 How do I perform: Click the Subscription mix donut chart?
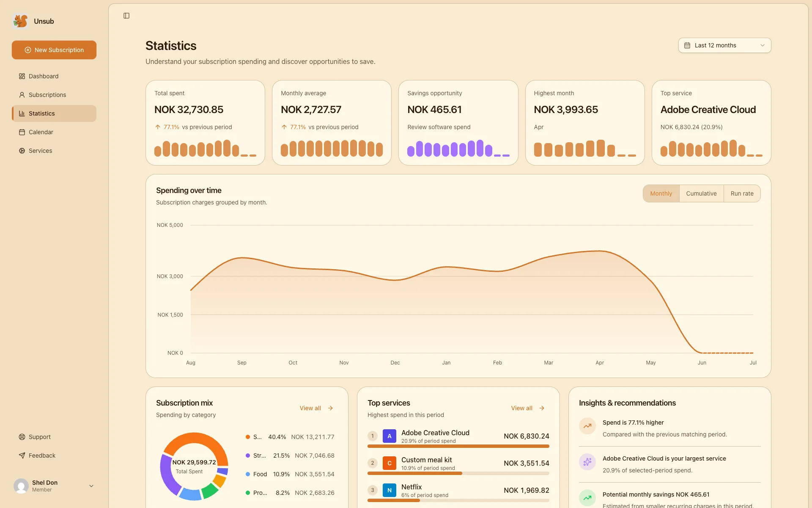coord(194,467)
